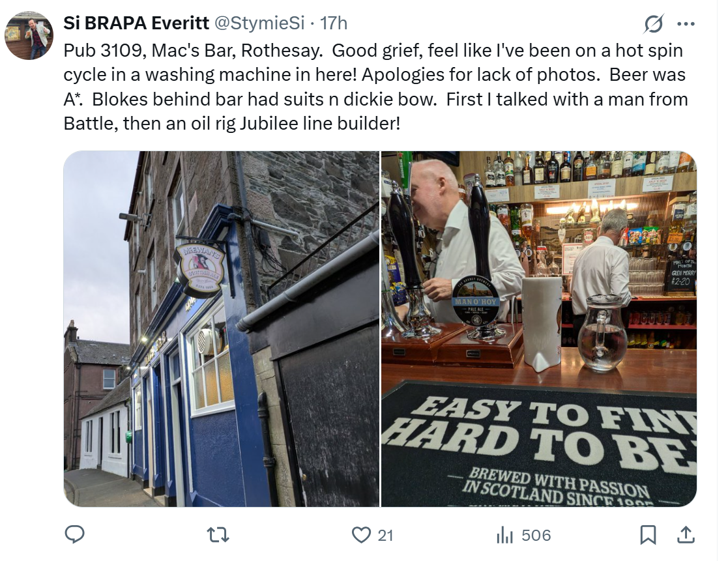Click the 21 likes count
728x561 pixels.
tap(386, 536)
